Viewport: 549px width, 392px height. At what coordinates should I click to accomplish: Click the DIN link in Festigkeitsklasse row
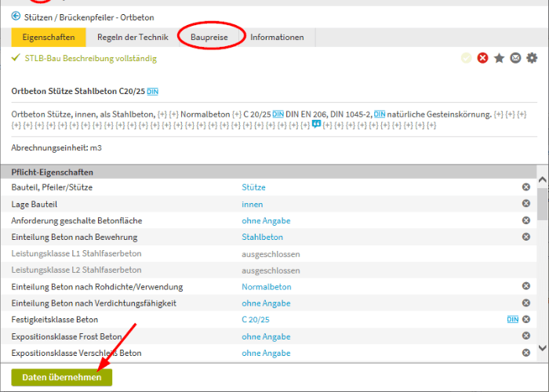[x=513, y=319]
